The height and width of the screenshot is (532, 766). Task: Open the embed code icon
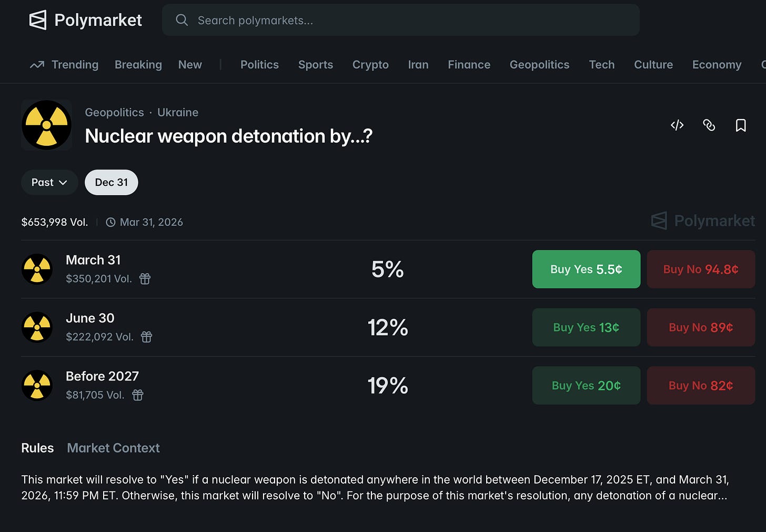(x=677, y=125)
